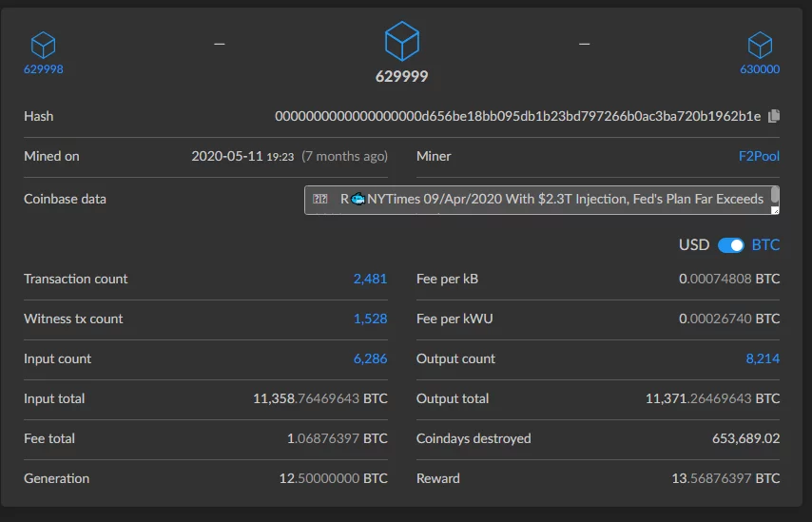Toggle the USD/BTC currency switch
Image resolution: width=812 pixels, height=522 pixels.
pyautogui.click(x=730, y=245)
